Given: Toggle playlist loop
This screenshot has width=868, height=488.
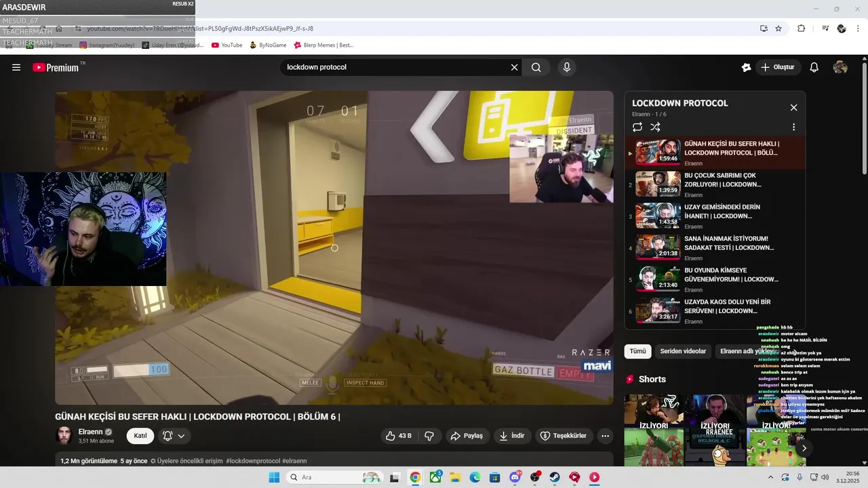Looking at the screenshot, I should [x=637, y=127].
